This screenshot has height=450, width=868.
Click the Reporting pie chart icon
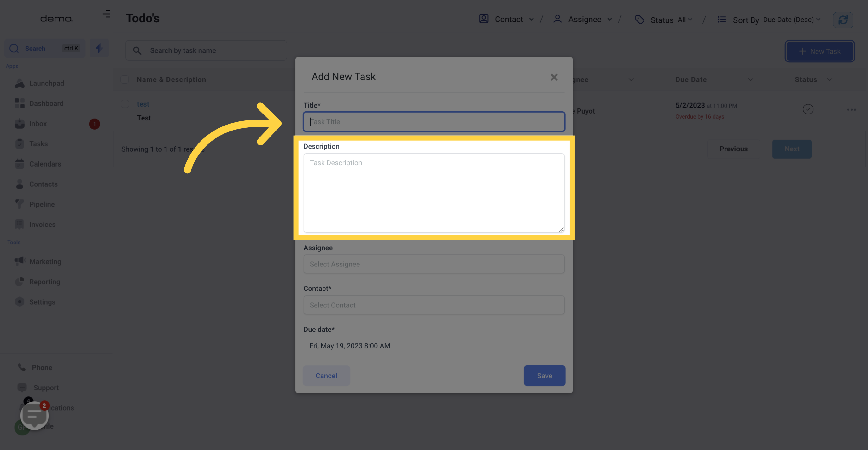point(20,282)
